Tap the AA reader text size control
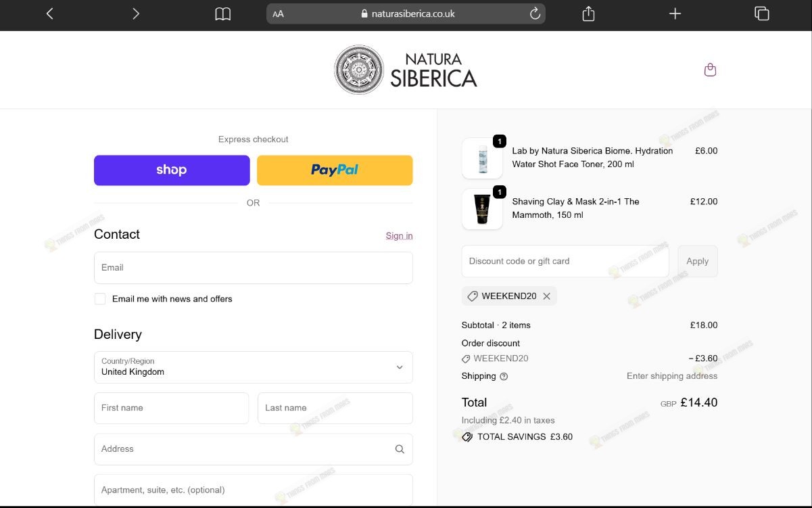Image resolution: width=812 pixels, height=508 pixels. tap(278, 14)
